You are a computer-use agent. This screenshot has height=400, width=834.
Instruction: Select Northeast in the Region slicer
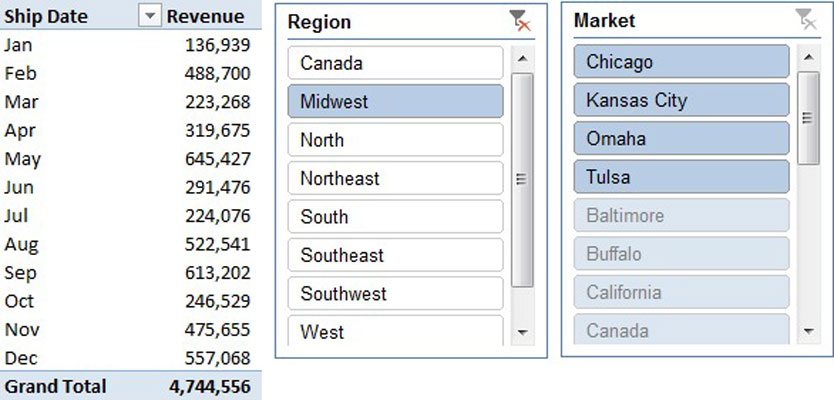[x=395, y=179]
